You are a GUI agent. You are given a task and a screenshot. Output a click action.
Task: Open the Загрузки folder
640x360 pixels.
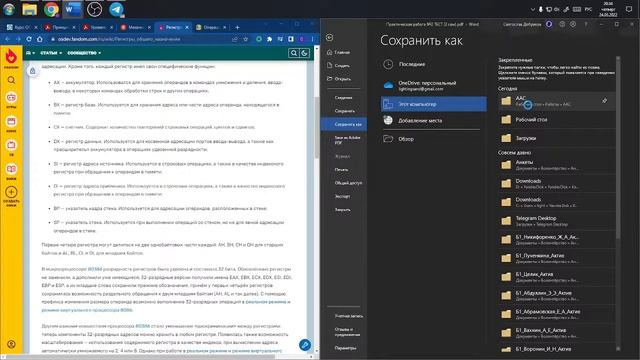[x=556, y=138]
